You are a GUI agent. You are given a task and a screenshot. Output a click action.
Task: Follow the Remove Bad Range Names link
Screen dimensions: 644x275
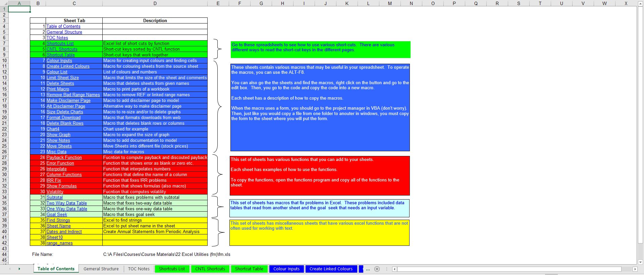coord(73,95)
